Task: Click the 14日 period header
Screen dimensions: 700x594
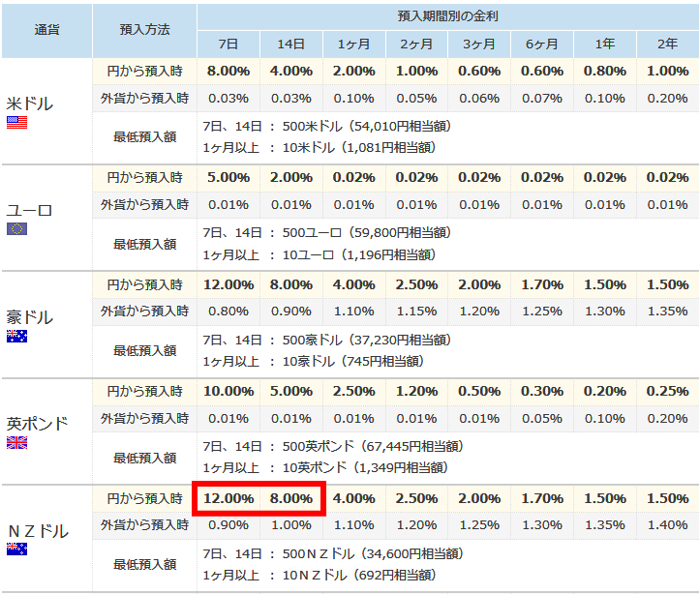Action: (291, 45)
